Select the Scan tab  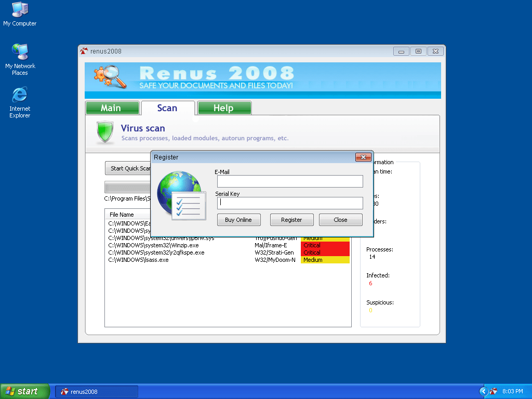167,108
